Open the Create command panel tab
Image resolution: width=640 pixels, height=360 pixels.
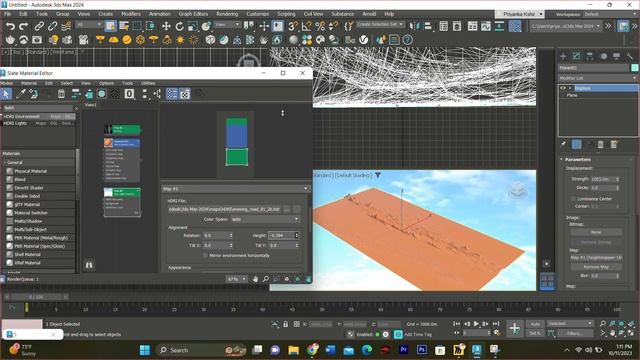pyautogui.click(x=563, y=56)
